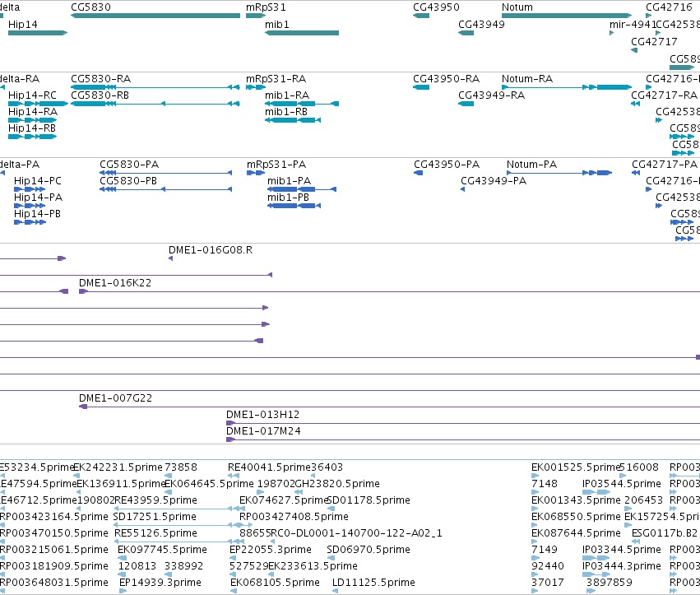Click the mRpS31-RA transcript label
This screenshot has height=595, width=700.
pos(276,79)
